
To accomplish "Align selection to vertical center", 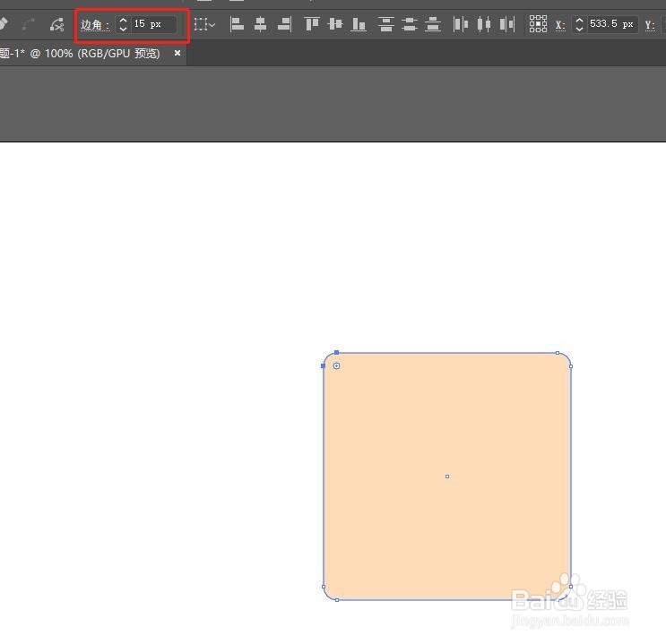I will coord(335,24).
